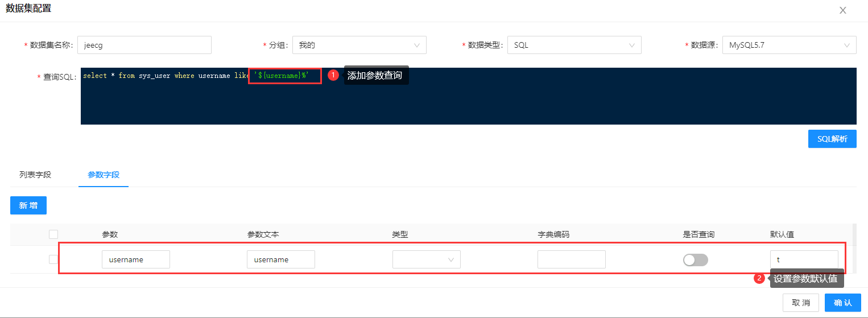
Task: Click the 数据集名称 input containing jeecg
Action: tap(144, 45)
